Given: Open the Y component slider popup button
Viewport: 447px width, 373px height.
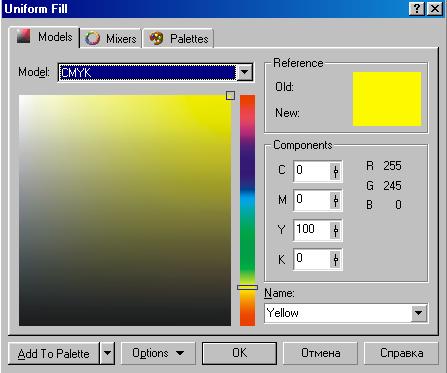Looking at the screenshot, I should tap(336, 230).
